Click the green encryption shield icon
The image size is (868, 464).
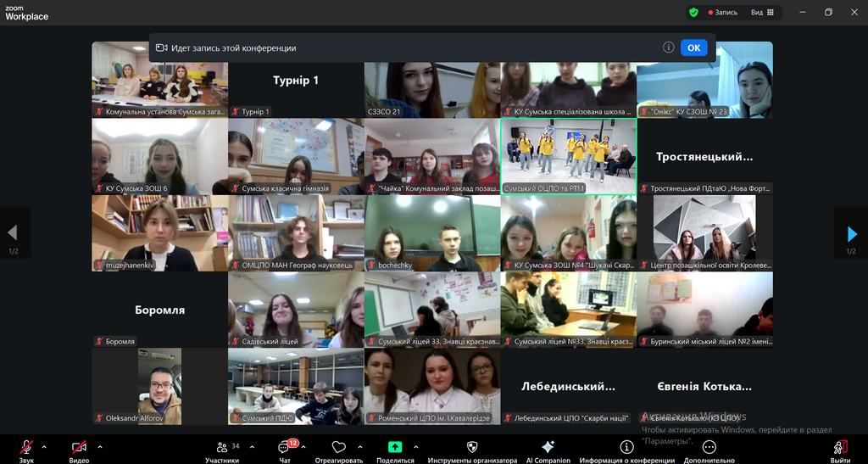pyautogui.click(x=693, y=13)
